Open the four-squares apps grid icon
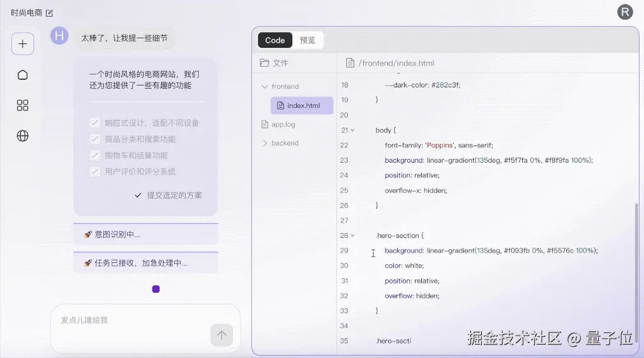Viewport: 644px width, 358px height. tap(22, 105)
